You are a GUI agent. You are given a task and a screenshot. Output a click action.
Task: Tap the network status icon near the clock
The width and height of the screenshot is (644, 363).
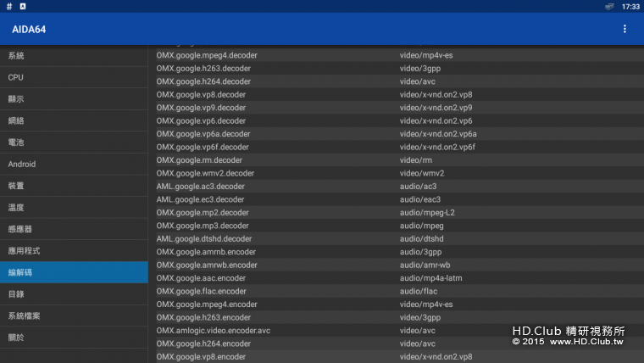(609, 6)
